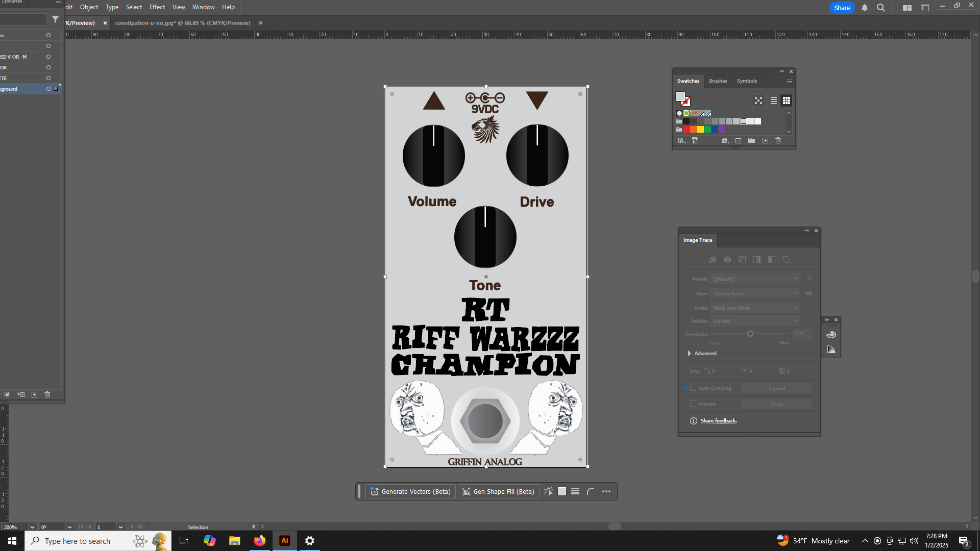Expand the Advanced section in Image Trace
This screenshot has width=980, height=551.
click(x=690, y=354)
